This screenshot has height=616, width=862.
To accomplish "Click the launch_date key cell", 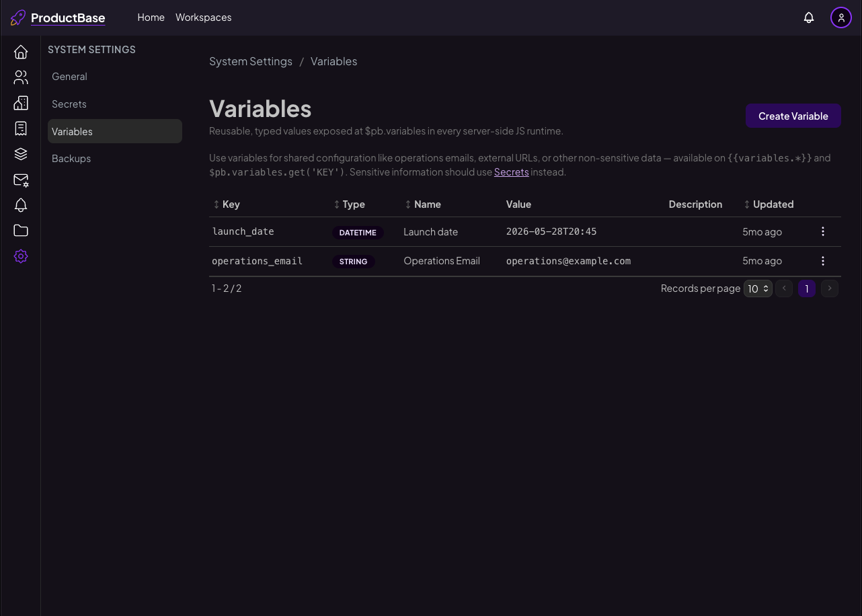I will pyautogui.click(x=243, y=231).
